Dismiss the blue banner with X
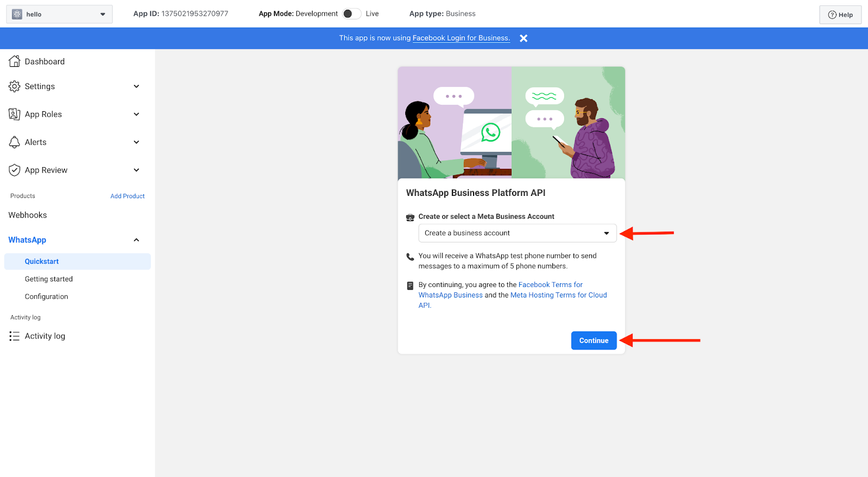Viewport: 868px width, 477px height. point(524,38)
